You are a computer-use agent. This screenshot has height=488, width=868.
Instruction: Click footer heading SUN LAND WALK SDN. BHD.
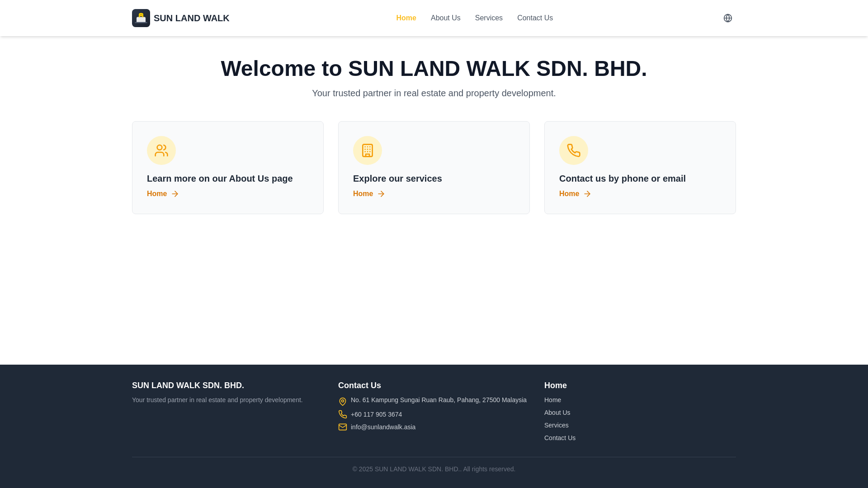(188, 385)
